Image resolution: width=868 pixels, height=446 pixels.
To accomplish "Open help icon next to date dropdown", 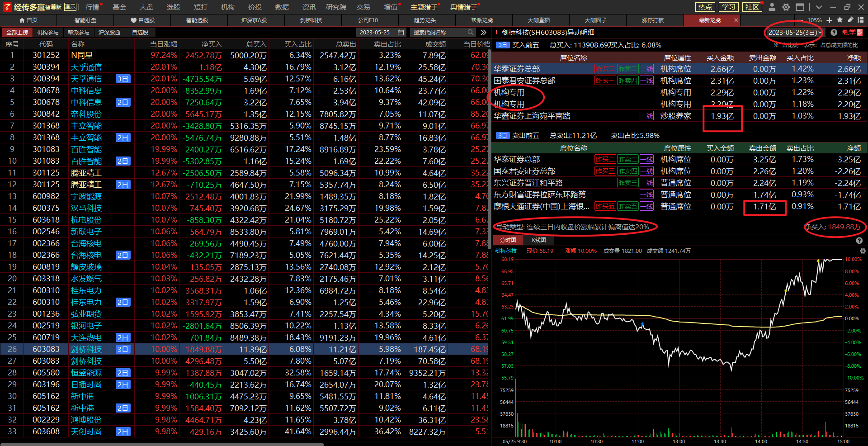I will (834, 32).
